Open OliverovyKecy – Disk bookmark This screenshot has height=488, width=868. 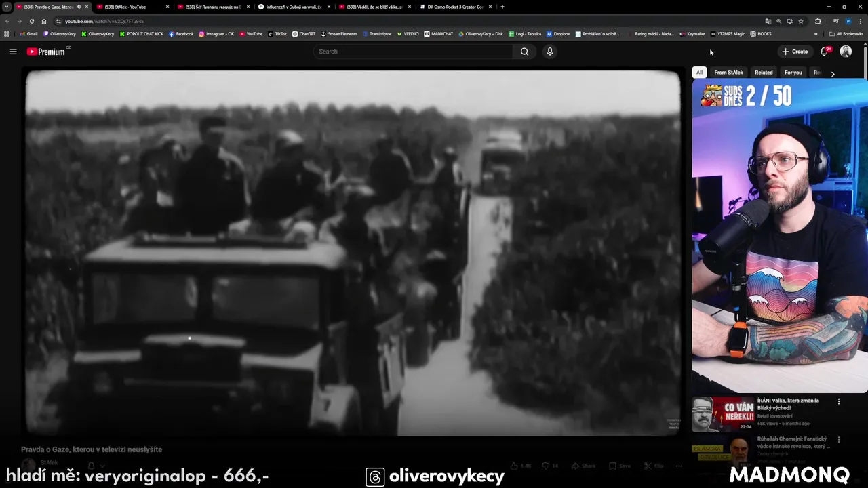coord(481,33)
